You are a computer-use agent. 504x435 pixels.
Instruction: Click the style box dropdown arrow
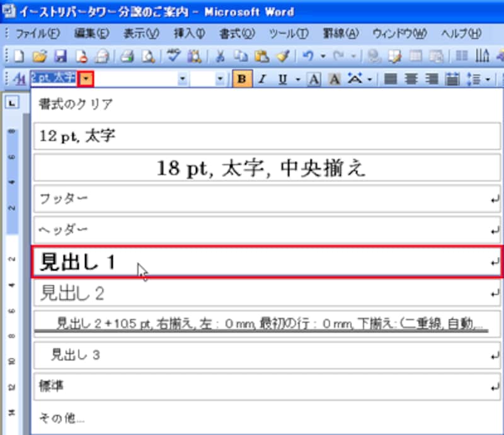coord(87,79)
